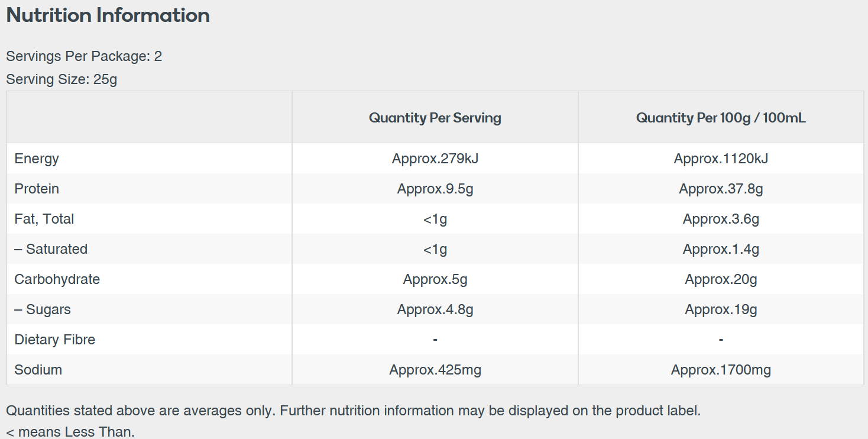Image resolution: width=868 pixels, height=439 pixels.
Task: Click the Quantity Per 100g / 100mL header
Action: pos(721,118)
